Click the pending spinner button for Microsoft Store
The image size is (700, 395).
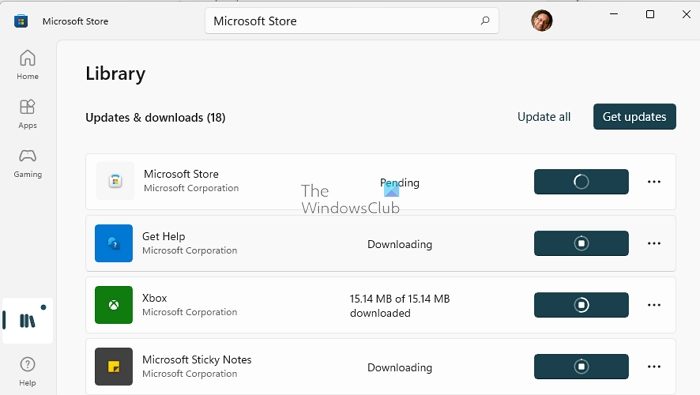581,182
